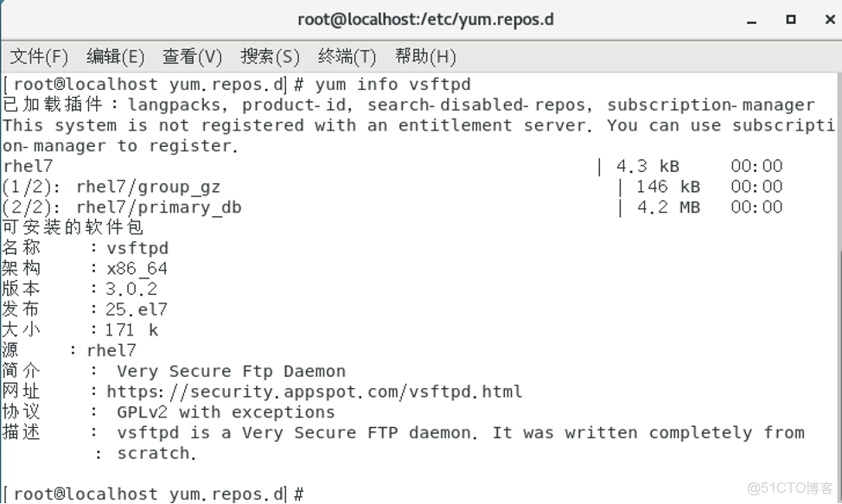
Task: Open the 搜索(S) menu
Action: coord(270,56)
